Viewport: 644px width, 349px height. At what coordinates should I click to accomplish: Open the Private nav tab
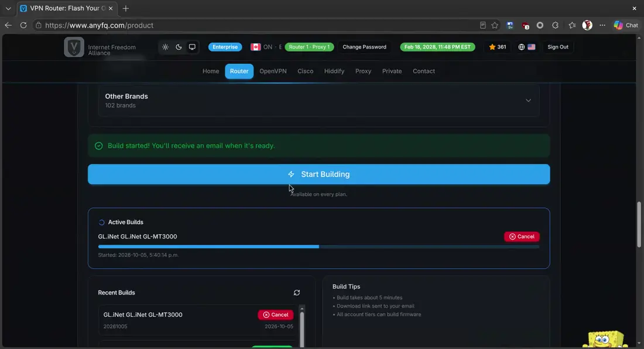(x=392, y=71)
